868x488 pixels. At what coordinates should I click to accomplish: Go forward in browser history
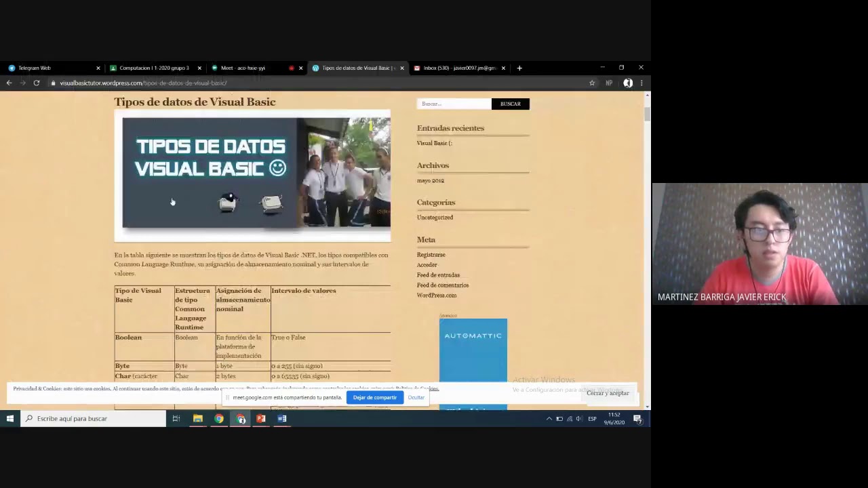point(22,83)
